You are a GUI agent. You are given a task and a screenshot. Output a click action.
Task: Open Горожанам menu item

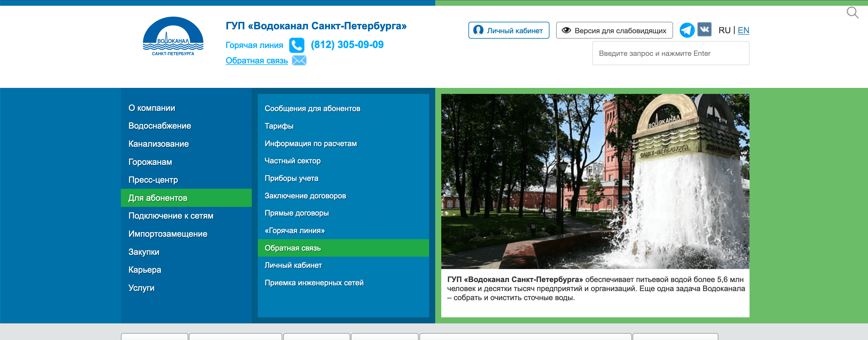[x=150, y=162]
